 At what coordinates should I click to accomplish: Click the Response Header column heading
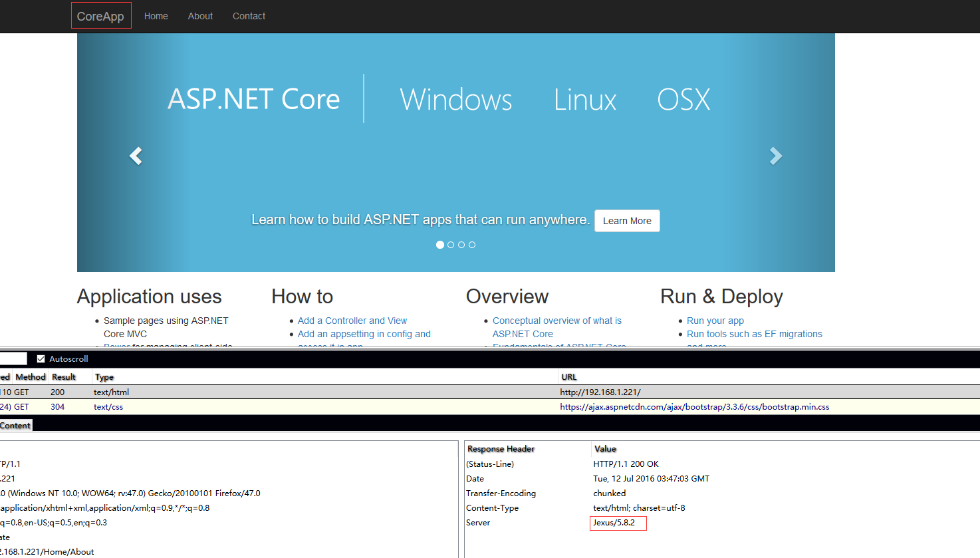(501, 449)
